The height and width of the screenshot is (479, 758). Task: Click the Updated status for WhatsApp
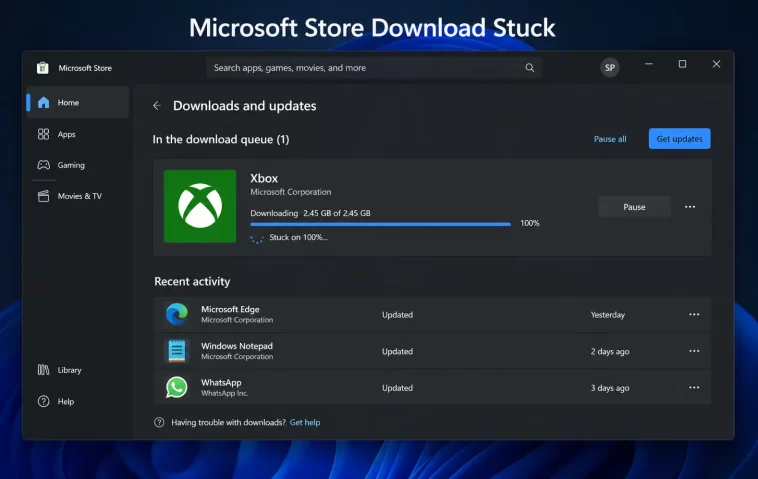(397, 388)
